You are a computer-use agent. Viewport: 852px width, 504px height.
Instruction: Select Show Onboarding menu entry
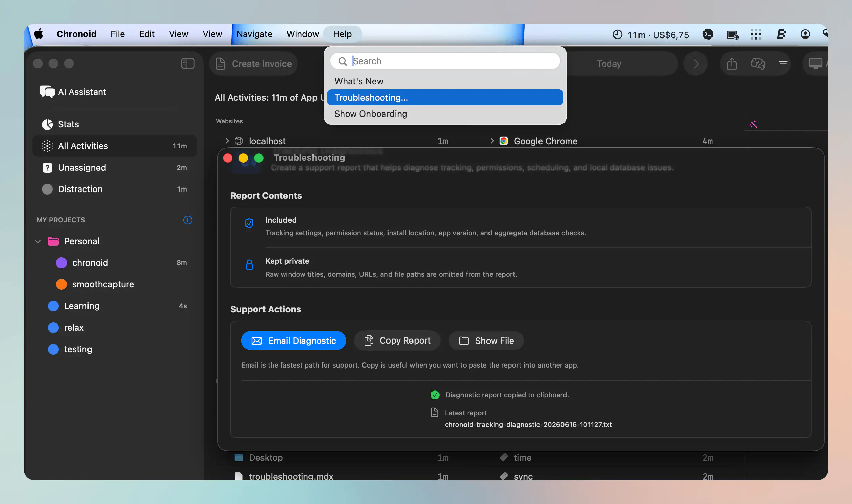point(445,114)
